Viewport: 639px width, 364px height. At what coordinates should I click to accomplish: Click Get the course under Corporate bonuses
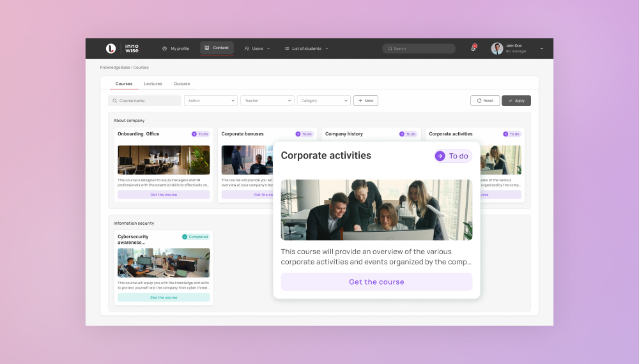247,195
